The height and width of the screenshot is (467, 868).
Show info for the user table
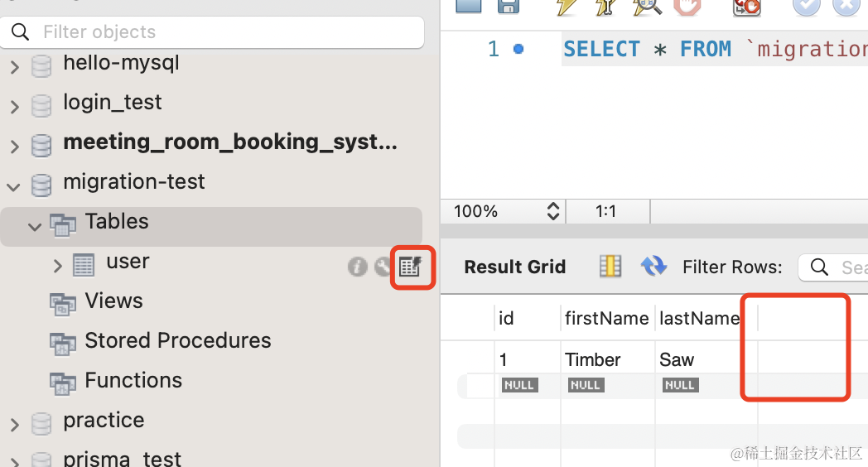pos(357,267)
